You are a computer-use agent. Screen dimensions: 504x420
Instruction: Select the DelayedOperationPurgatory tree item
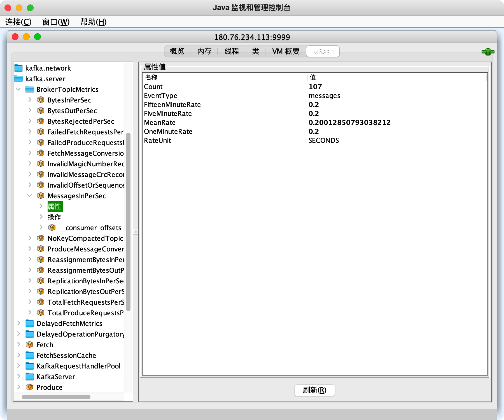coord(80,334)
